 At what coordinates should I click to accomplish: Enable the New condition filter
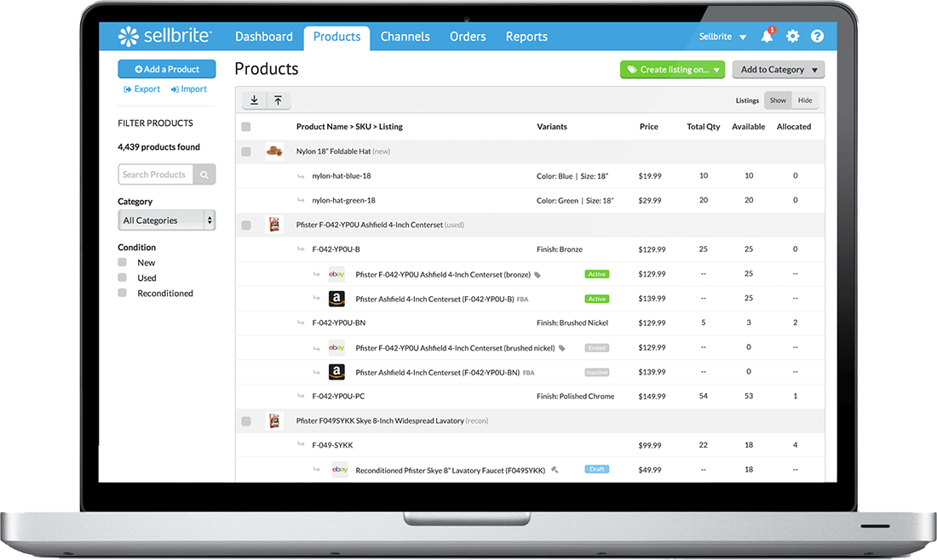[123, 262]
